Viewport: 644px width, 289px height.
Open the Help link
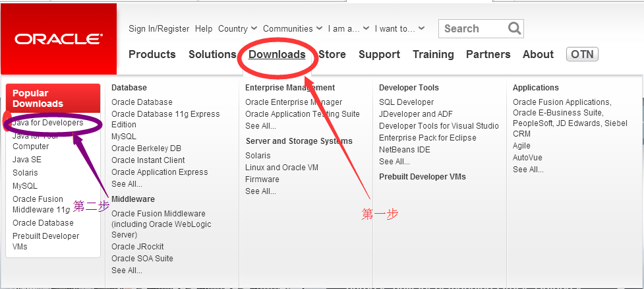(204, 29)
